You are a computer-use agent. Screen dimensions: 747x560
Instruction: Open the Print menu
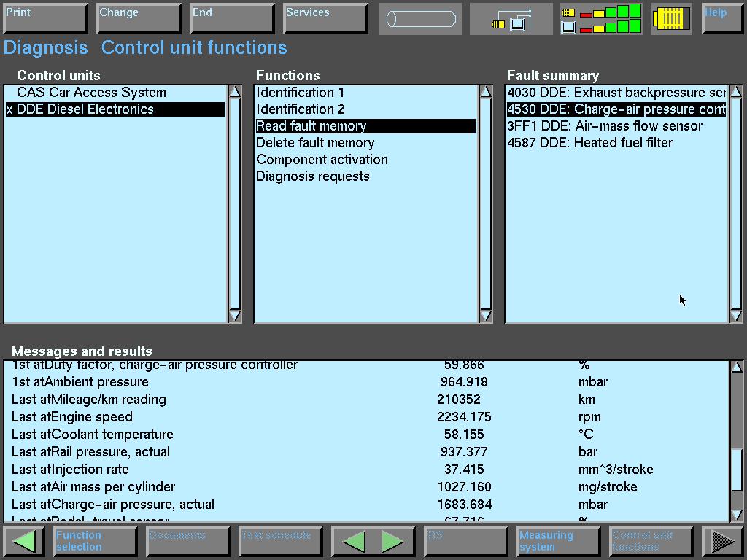pyautogui.click(x=45, y=19)
